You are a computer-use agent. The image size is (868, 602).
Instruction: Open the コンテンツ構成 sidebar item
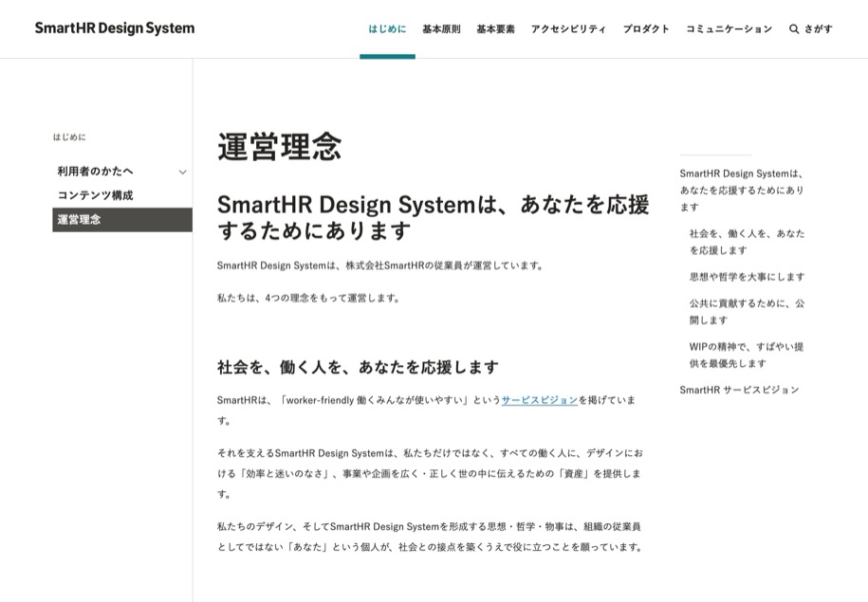(x=95, y=195)
